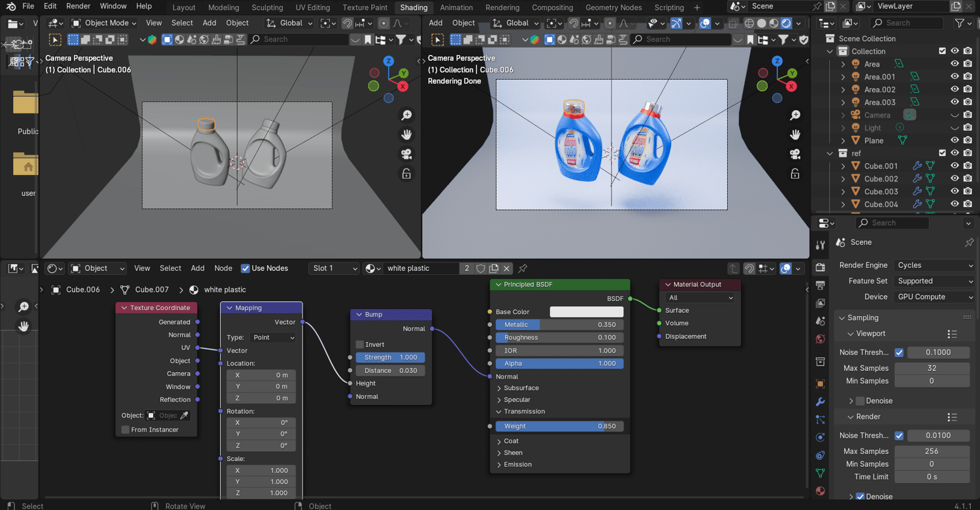
Task: Open the Render menu in top bar
Action: tap(78, 6)
